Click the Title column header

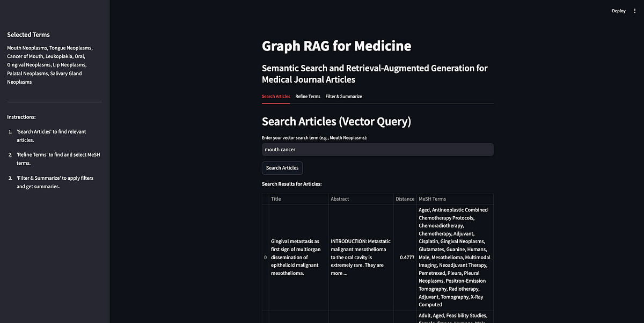[x=299, y=199]
